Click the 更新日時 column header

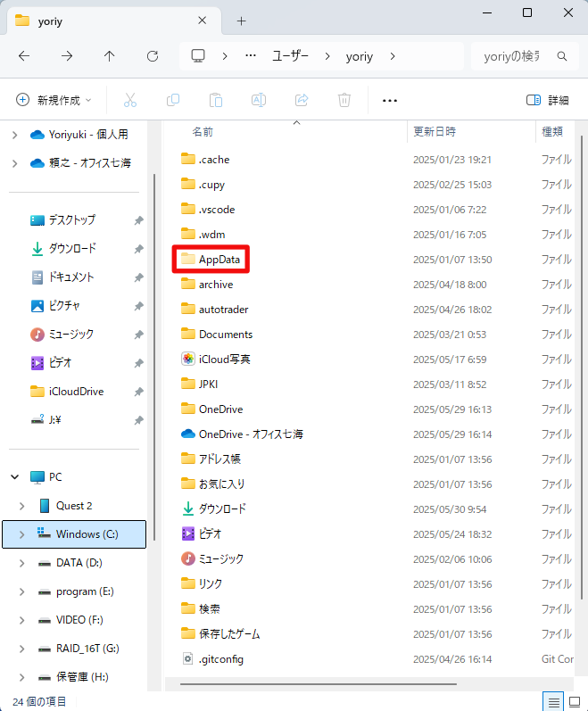tap(435, 131)
